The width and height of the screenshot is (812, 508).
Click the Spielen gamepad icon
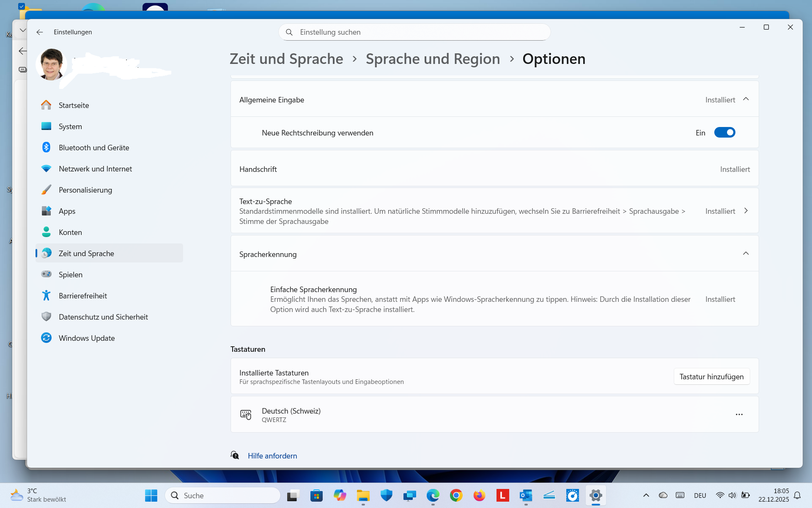46,274
